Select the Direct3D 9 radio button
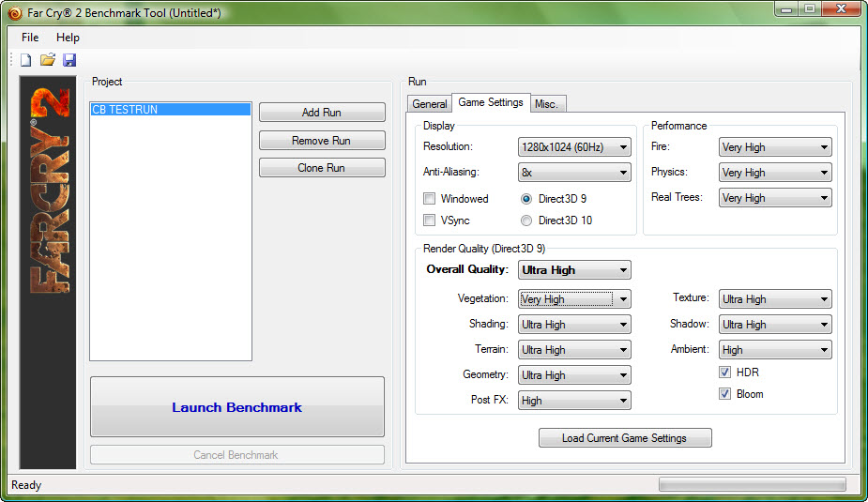The width and height of the screenshot is (868, 502). coord(525,198)
